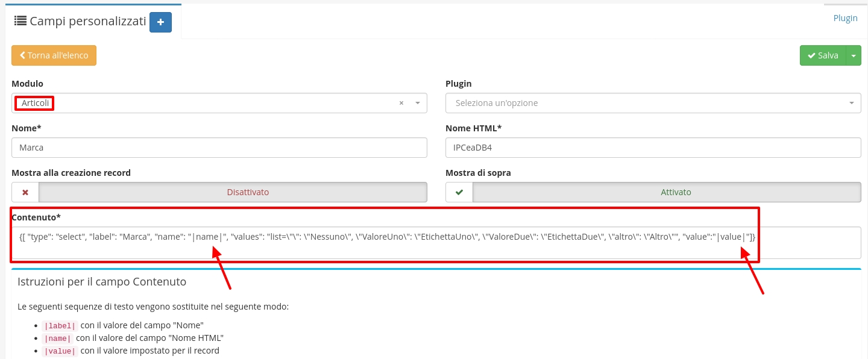Toggle the Disattivato switch for record creation
This screenshot has width=868, height=359.
pyautogui.click(x=233, y=193)
